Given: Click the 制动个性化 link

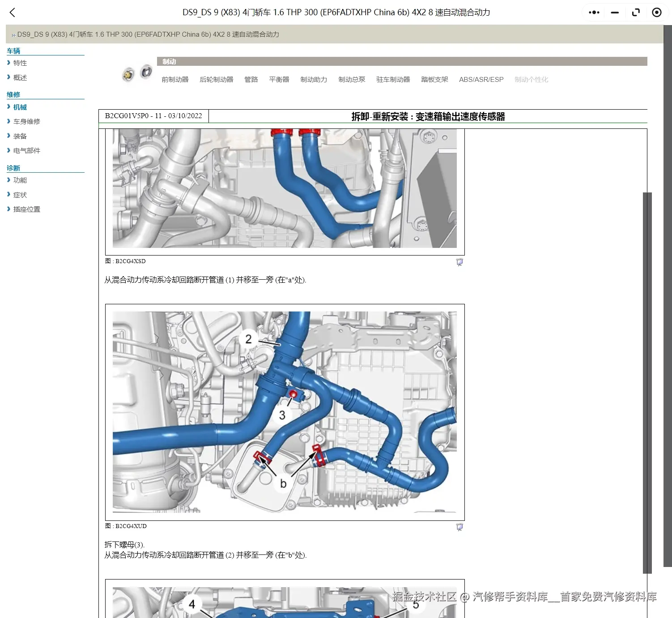Looking at the screenshot, I should (531, 79).
